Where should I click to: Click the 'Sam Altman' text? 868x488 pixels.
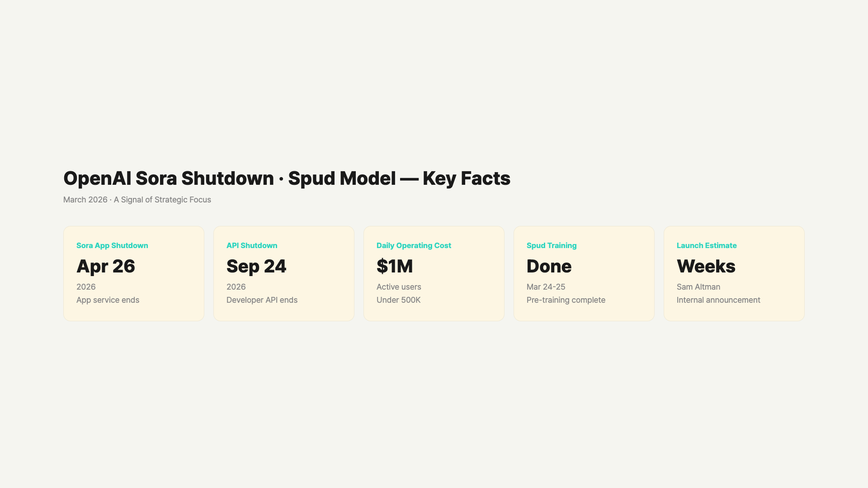click(x=698, y=287)
